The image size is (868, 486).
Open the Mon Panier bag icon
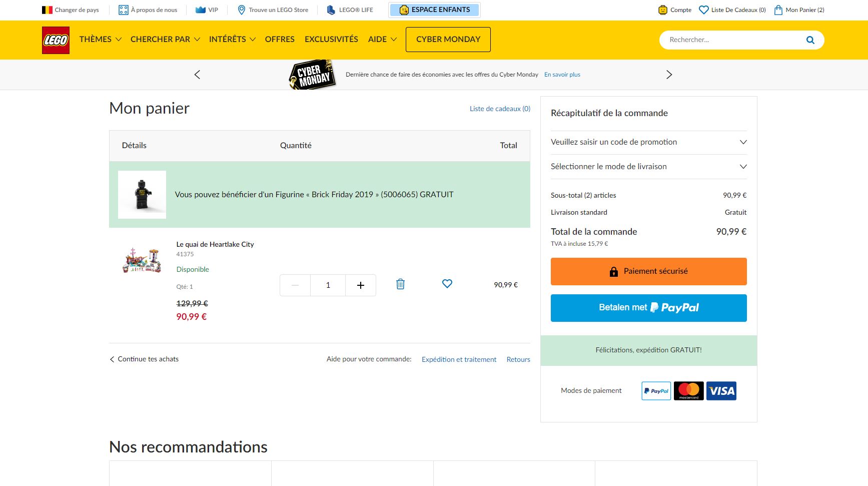tap(777, 10)
